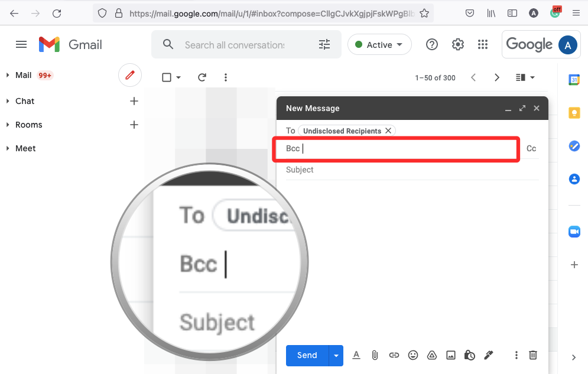Attach a file from Google Drive
588x374 pixels.
point(432,355)
